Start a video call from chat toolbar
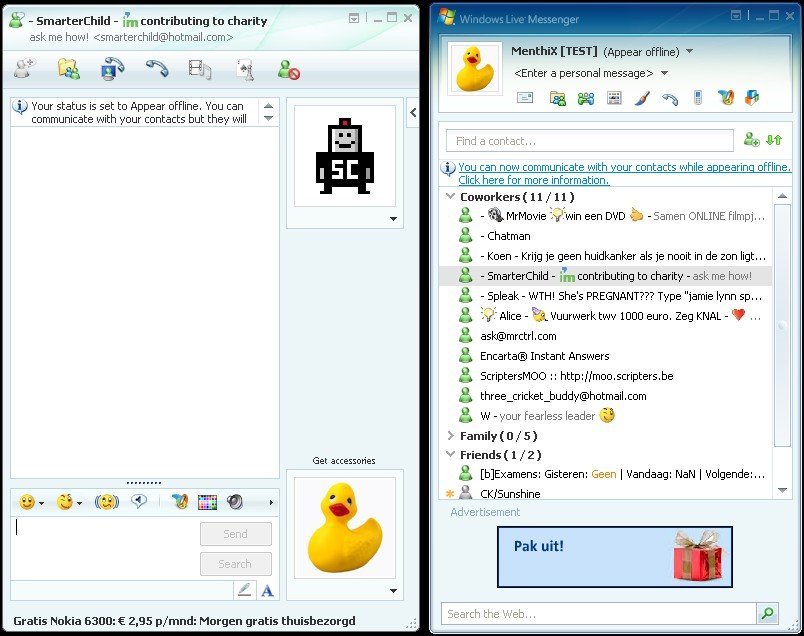 coord(112,69)
